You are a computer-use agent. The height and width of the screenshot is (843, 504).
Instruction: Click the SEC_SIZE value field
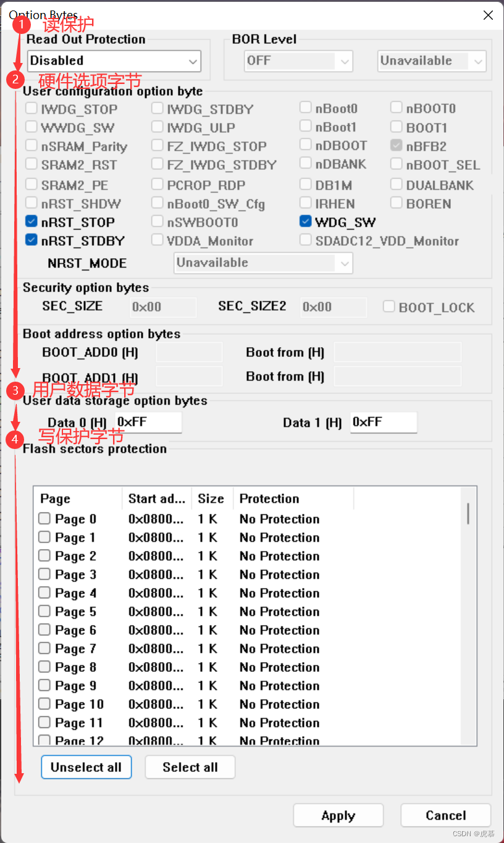tap(163, 307)
